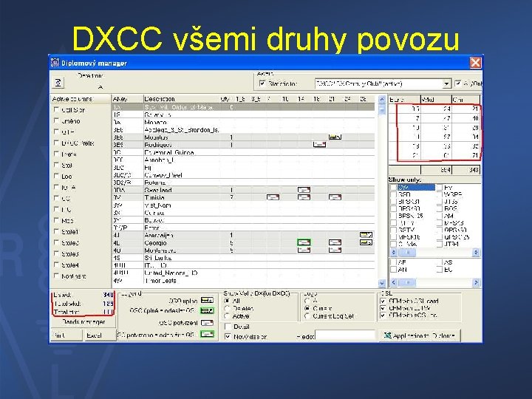Tick the AN continent checkbox

click(x=394, y=270)
